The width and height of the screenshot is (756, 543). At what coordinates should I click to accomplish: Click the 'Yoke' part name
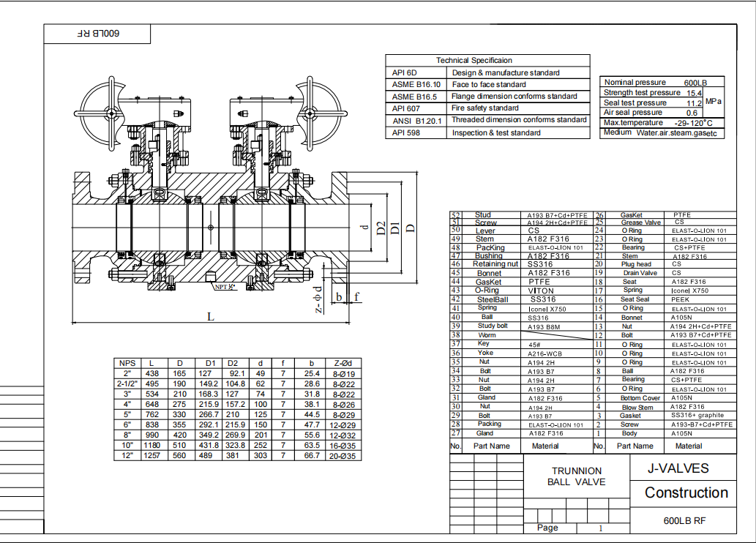485,353
